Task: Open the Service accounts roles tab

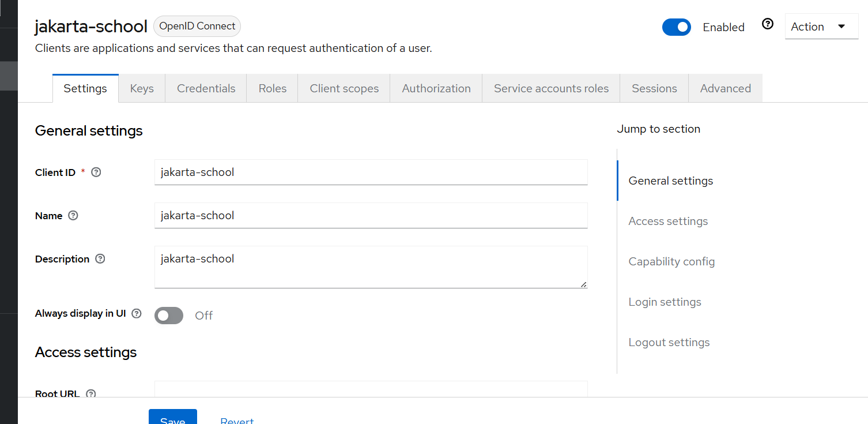Action: 551,88
